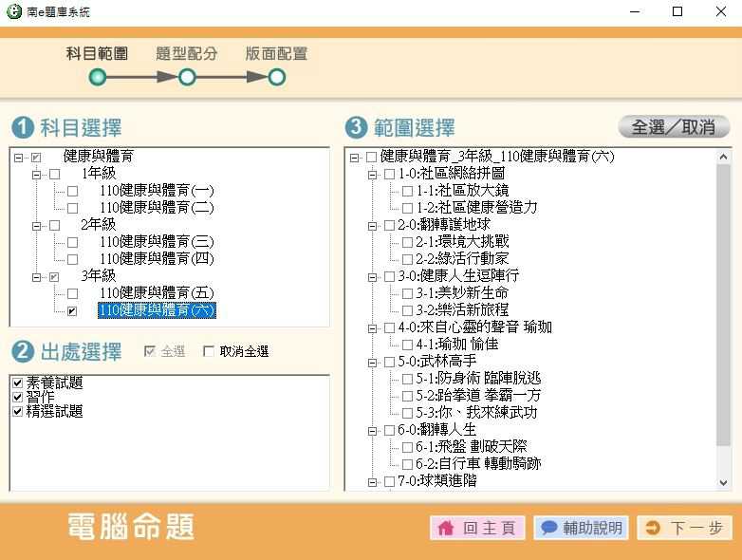The image size is (742, 560).
Task: Click the app logo icon in the title bar
Action: click(14, 11)
